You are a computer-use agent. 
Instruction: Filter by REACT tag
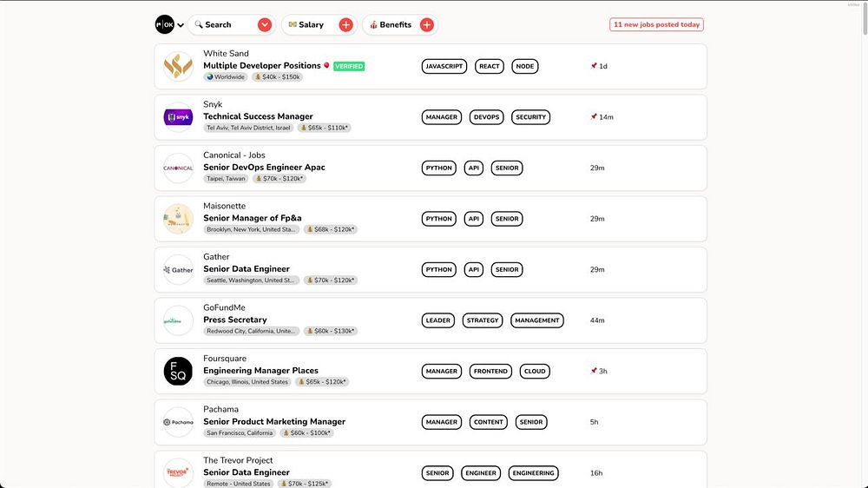[x=490, y=67]
